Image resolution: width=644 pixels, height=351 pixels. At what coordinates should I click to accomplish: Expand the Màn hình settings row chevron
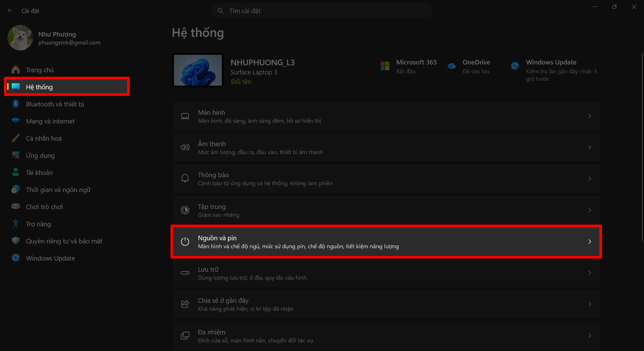click(x=590, y=116)
